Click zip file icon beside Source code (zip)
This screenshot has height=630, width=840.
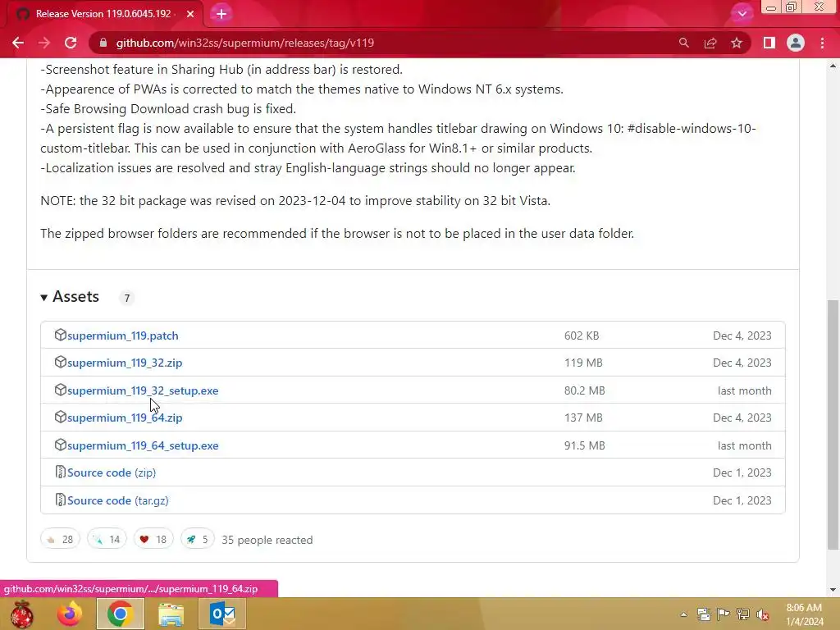pos(61,472)
